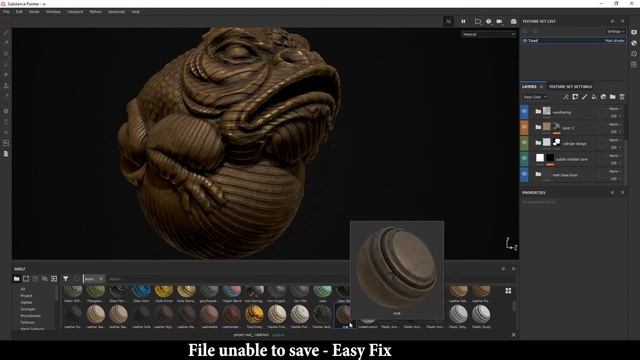This screenshot has width=640, height=360.
Task: Switch to Texture Set Settings tab
Action: [570, 87]
